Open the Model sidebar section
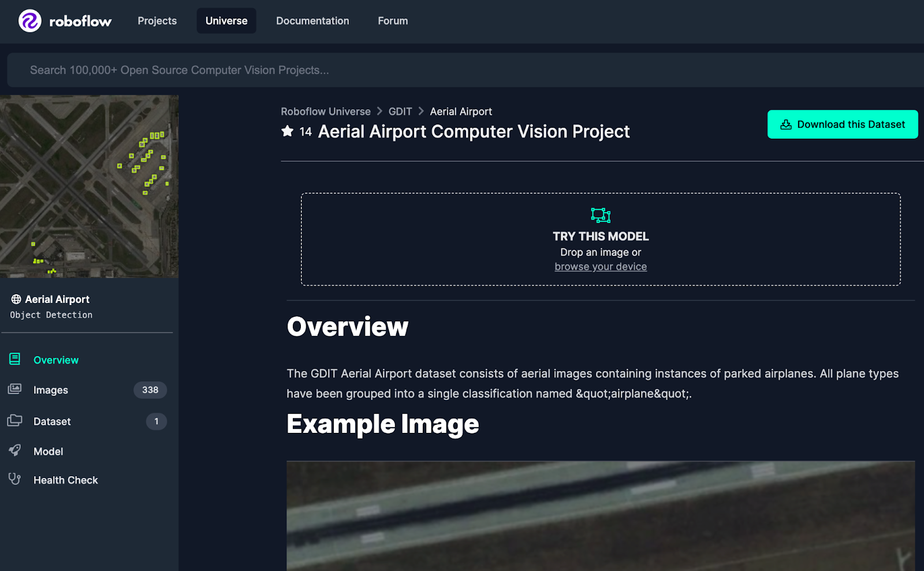The height and width of the screenshot is (571, 924). (49, 451)
